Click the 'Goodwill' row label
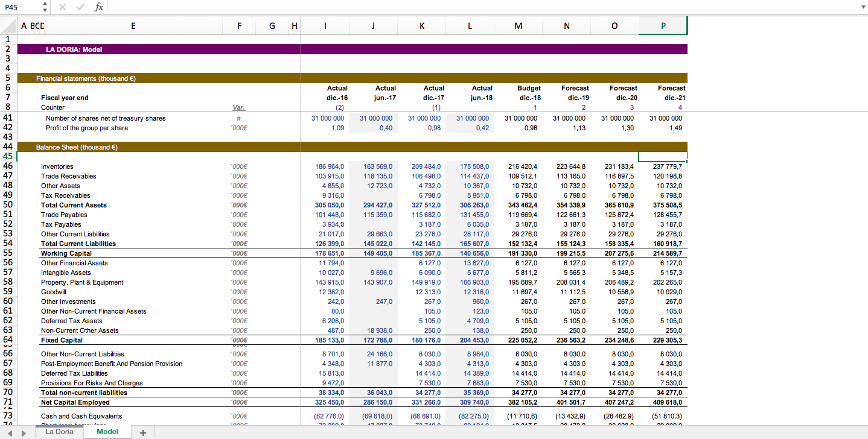 [x=54, y=292]
